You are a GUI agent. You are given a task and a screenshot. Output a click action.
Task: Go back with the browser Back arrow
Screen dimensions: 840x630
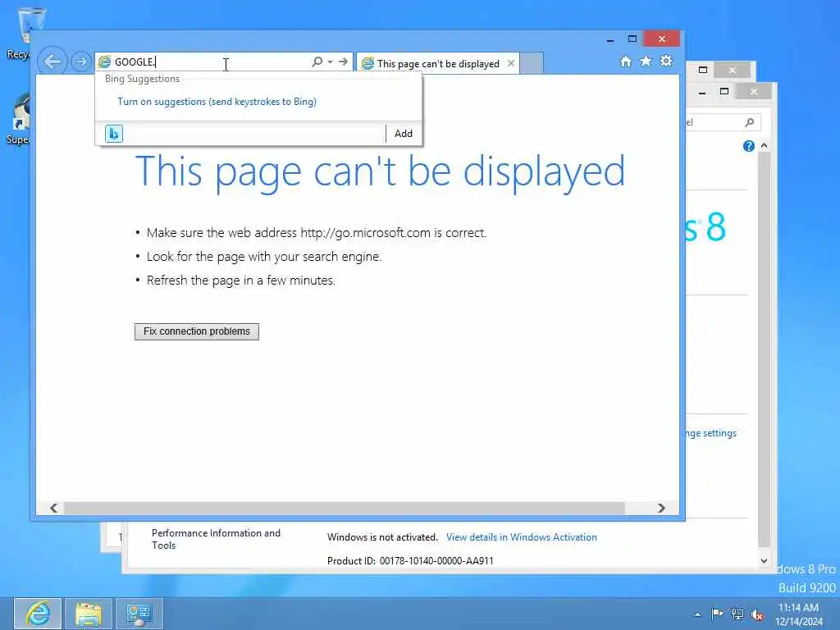(52, 62)
